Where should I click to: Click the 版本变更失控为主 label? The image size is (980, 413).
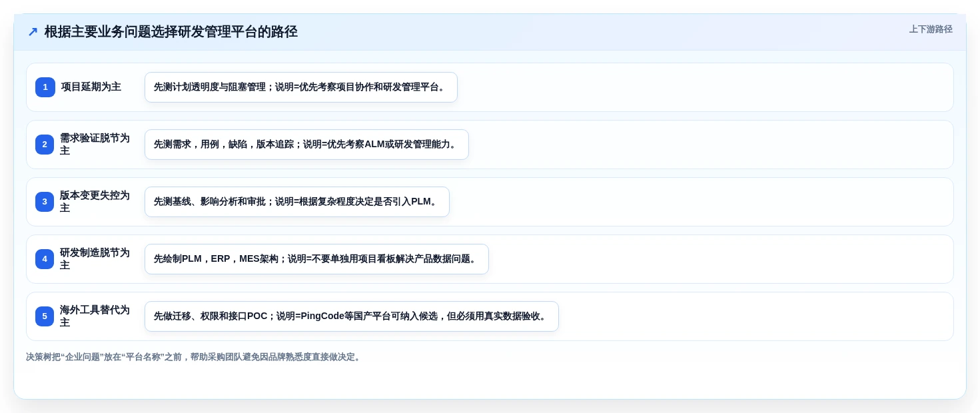(95, 202)
